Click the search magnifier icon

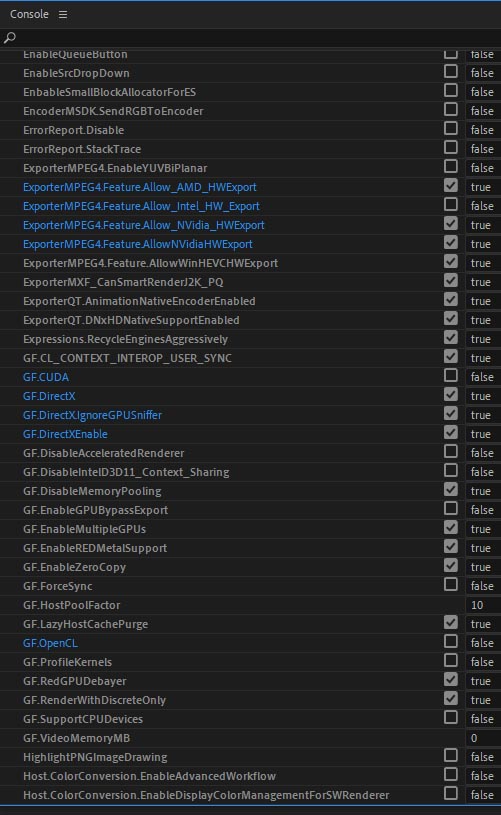(x=9, y=37)
